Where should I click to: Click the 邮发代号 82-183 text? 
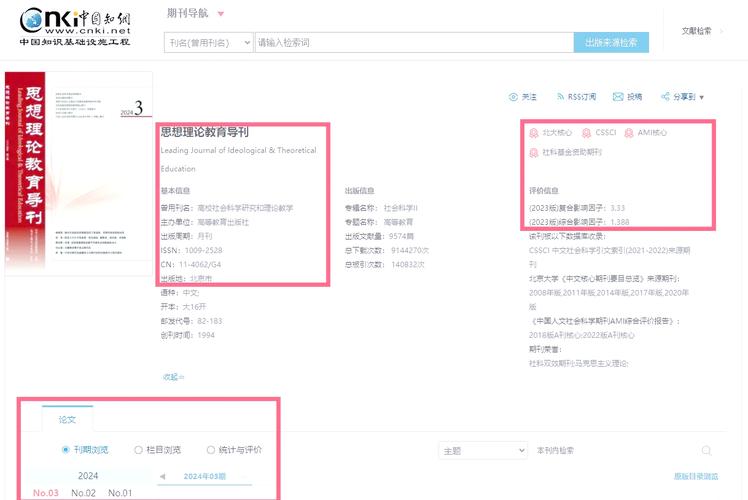click(x=191, y=321)
